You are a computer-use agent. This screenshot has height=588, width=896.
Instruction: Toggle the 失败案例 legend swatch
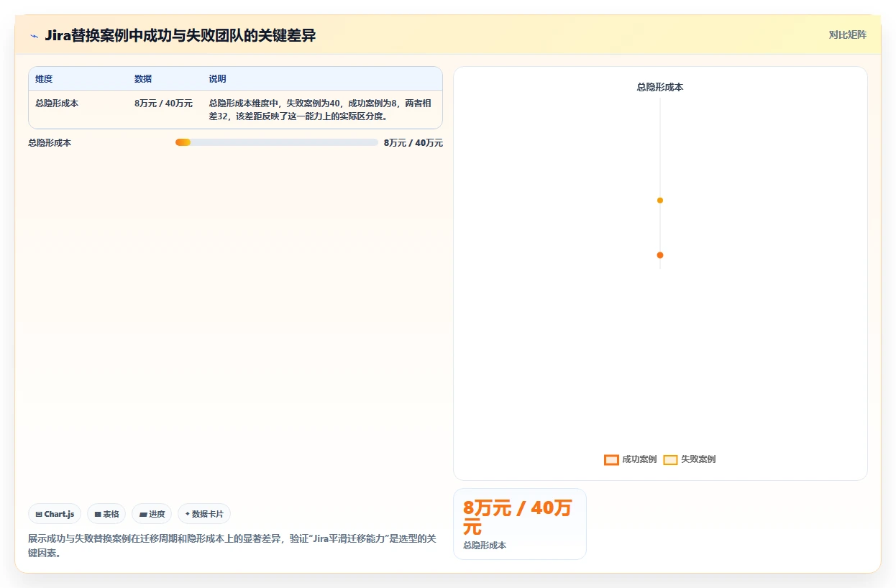click(x=670, y=460)
